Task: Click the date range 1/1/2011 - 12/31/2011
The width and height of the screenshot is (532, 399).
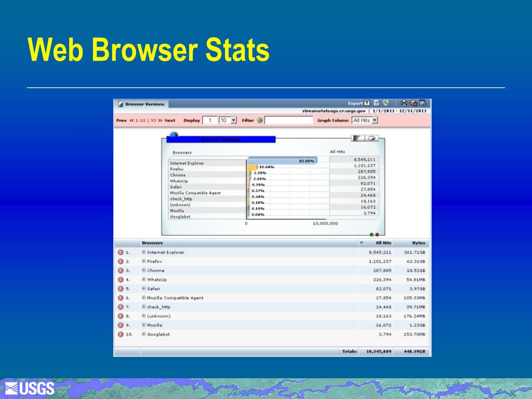Action: tap(400, 111)
